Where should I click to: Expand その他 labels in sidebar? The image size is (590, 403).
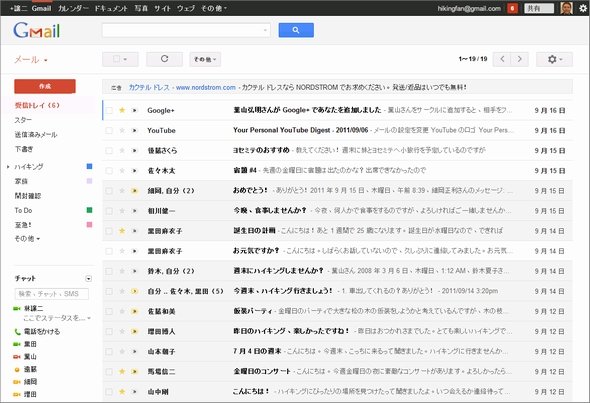pos(27,239)
